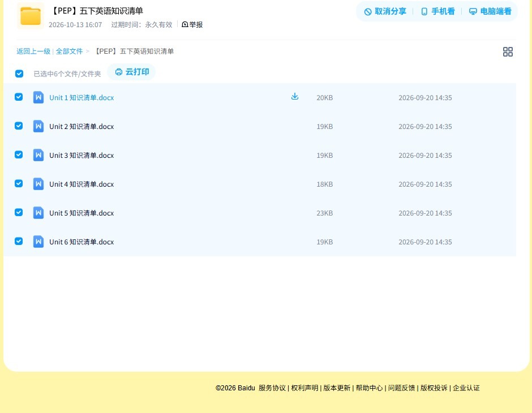Uncheck the Unit 6 知识清单.docx checkbox
The height and width of the screenshot is (413, 532).
click(x=19, y=241)
